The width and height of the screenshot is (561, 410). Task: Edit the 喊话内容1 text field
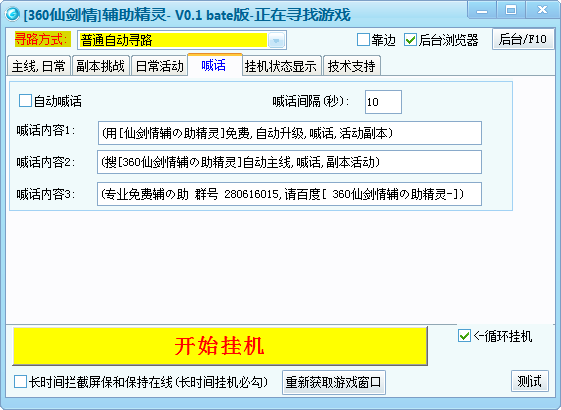pyautogui.click(x=289, y=133)
